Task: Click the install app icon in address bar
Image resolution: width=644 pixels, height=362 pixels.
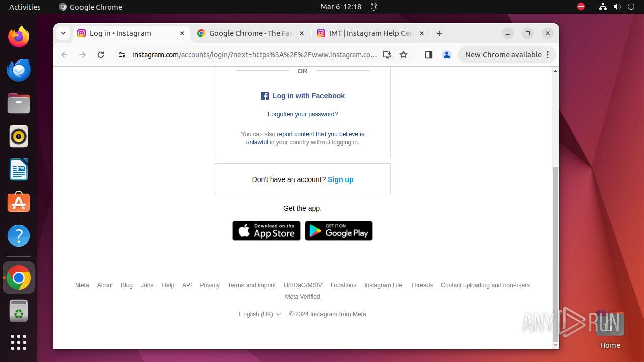Action: click(387, 55)
